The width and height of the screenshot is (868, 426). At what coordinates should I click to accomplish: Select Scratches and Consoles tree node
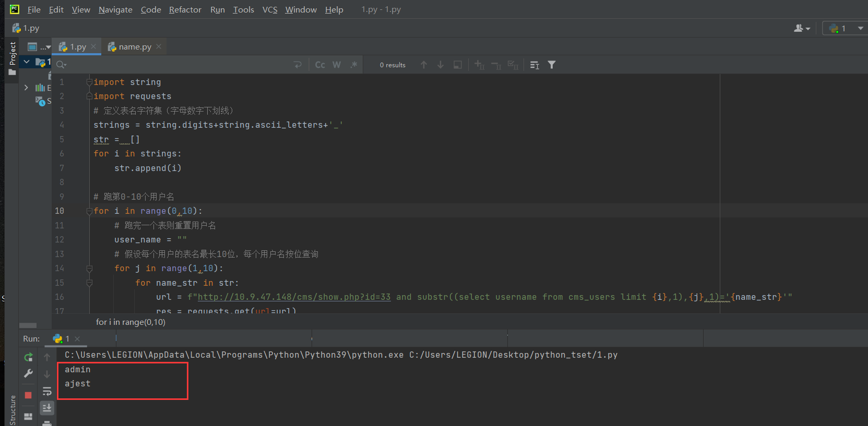click(x=43, y=101)
